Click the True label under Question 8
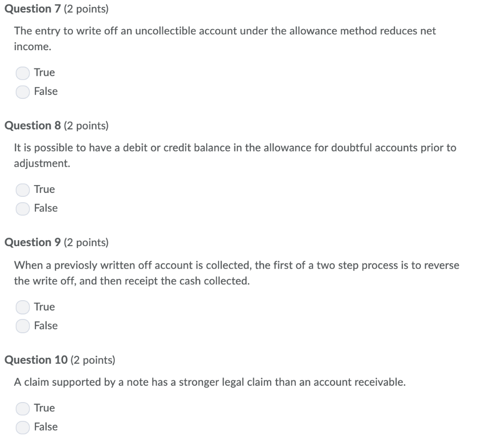The width and height of the screenshot is (504, 439). [x=44, y=189]
